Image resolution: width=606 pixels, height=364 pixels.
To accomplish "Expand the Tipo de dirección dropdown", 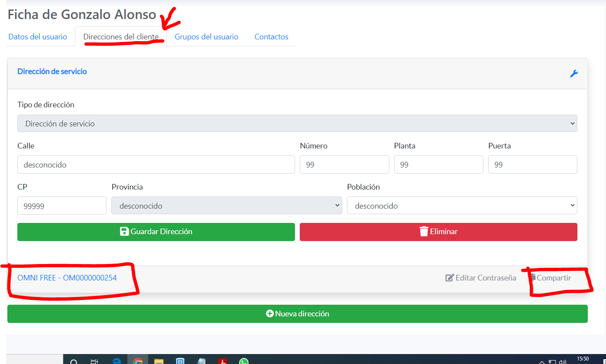I will [x=297, y=124].
